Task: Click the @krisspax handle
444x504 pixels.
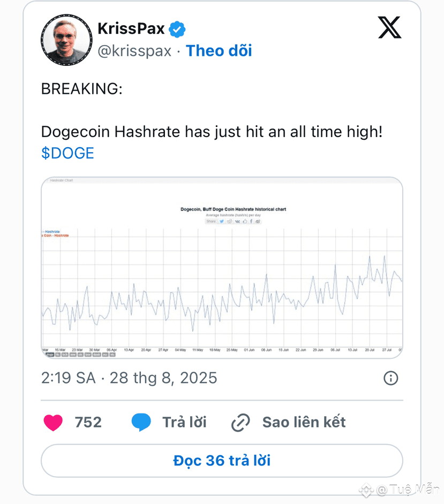Action: [x=134, y=51]
